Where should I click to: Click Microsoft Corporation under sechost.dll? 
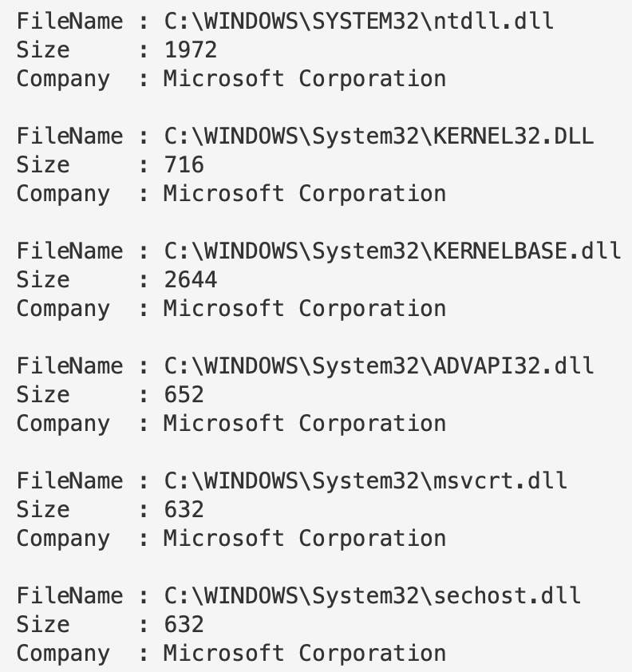click(x=304, y=653)
